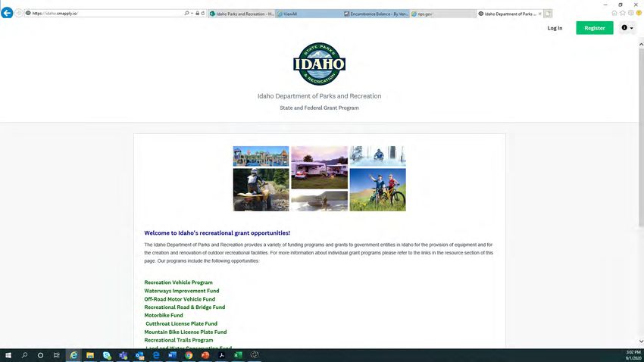Click the smiley feedback icon
The height and width of the screenshot is (362, 644).
[639, 13]
